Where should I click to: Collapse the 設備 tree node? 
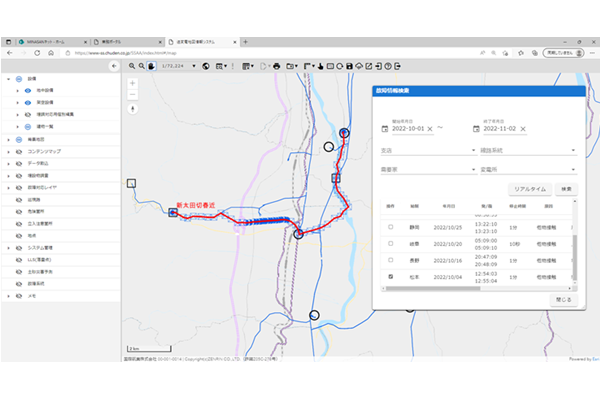pyautogui.click(x=7, y=78)
